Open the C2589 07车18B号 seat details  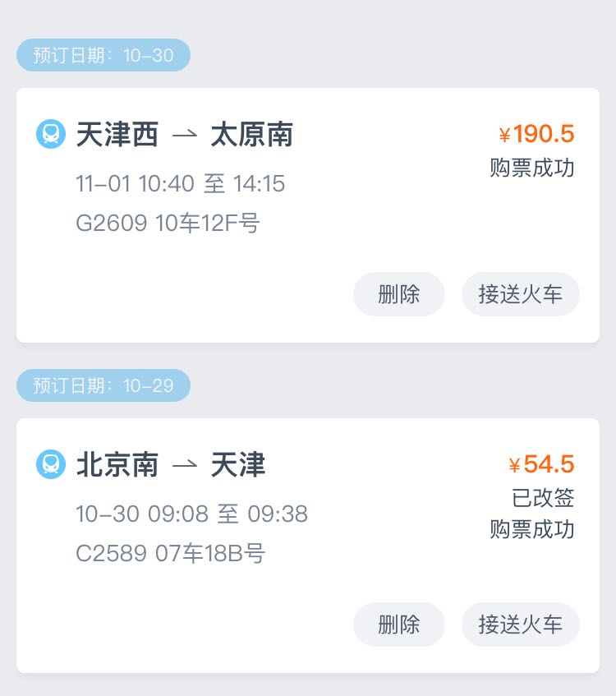pyautogui.click(x=170, y=553)
